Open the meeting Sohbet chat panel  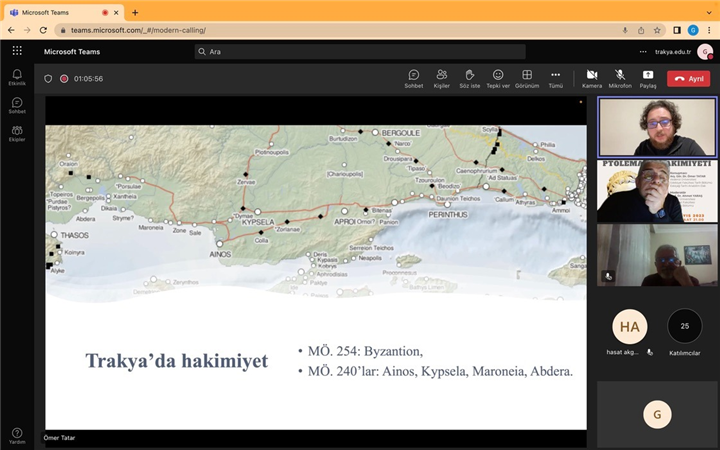tap(414, 79)
